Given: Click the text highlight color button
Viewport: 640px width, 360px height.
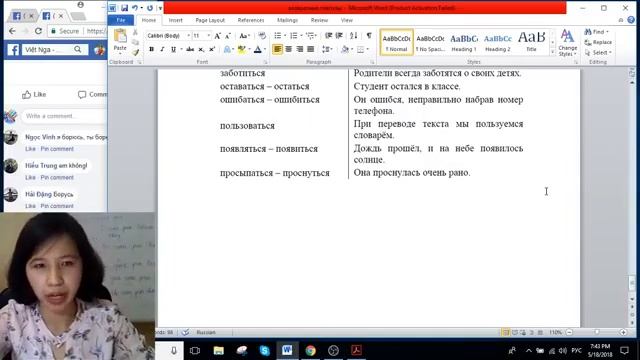Looking at the screenshot, I should pos(242,49).
